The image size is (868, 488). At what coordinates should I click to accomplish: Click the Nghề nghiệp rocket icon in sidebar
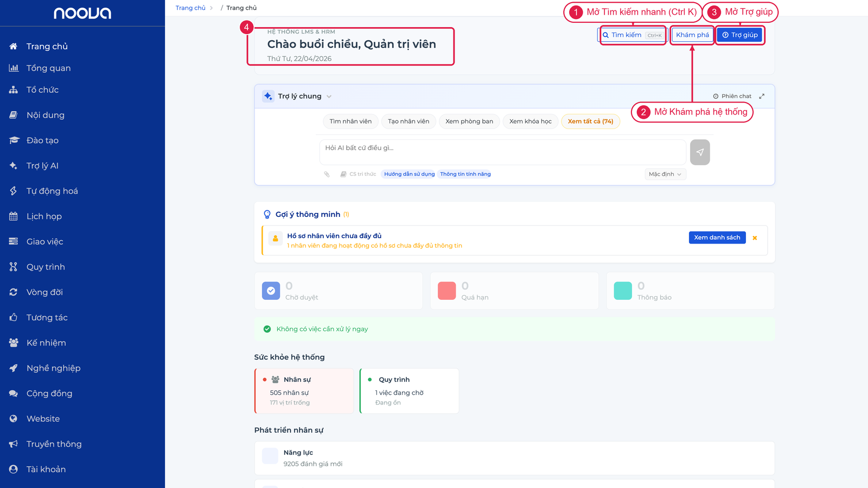14,368
